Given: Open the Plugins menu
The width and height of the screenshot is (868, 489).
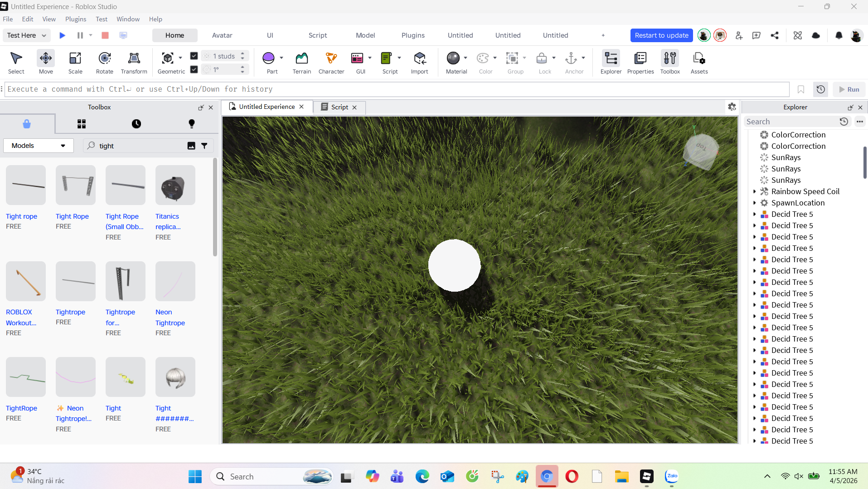Looking at the screenshot, I should (x=75, y=19).
